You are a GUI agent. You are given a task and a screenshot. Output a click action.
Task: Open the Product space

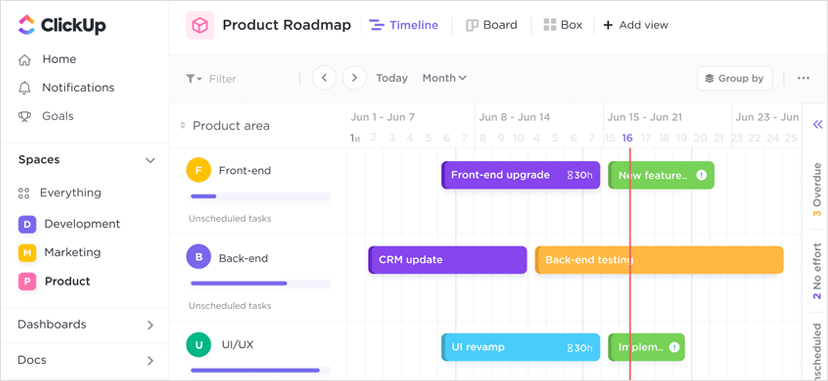coord(67,281)
